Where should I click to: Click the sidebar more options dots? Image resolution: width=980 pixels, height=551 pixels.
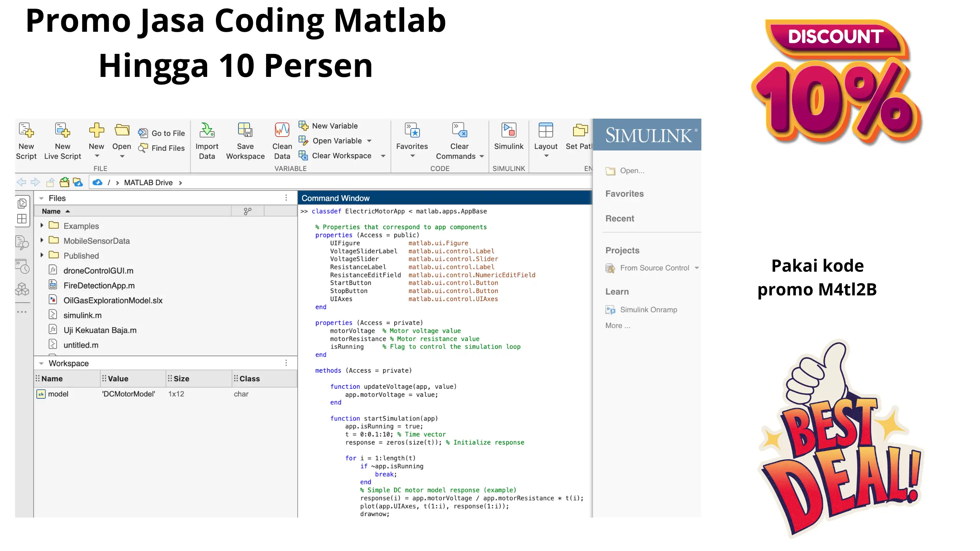click(22, 312)
